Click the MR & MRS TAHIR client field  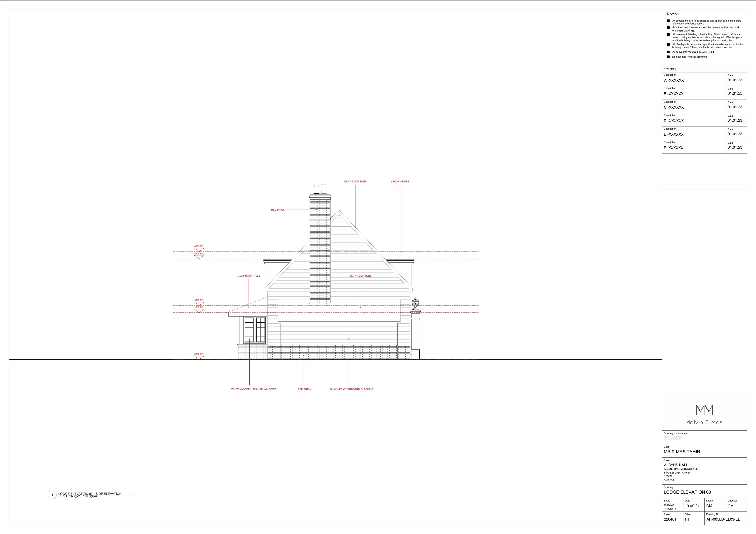pos(682,452)
